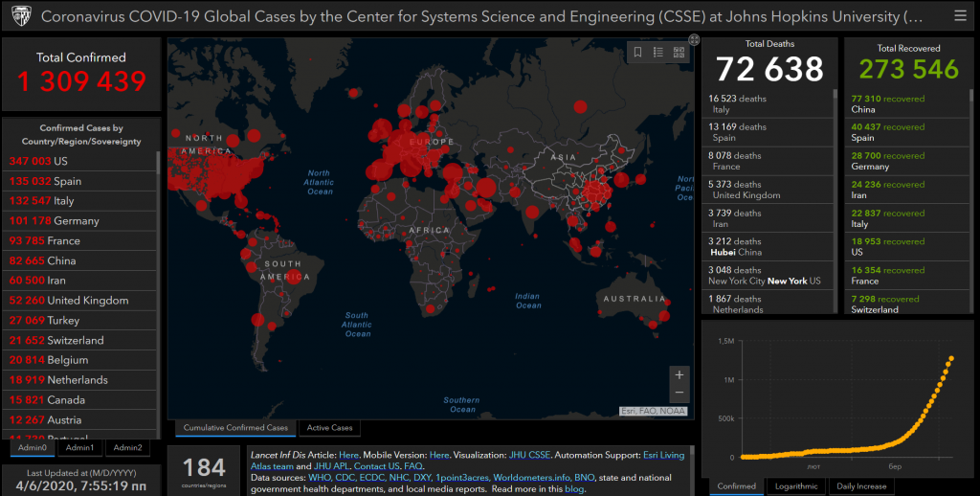Zoom out on the map with minus button
980x496 pixels.
click(679, 393)
